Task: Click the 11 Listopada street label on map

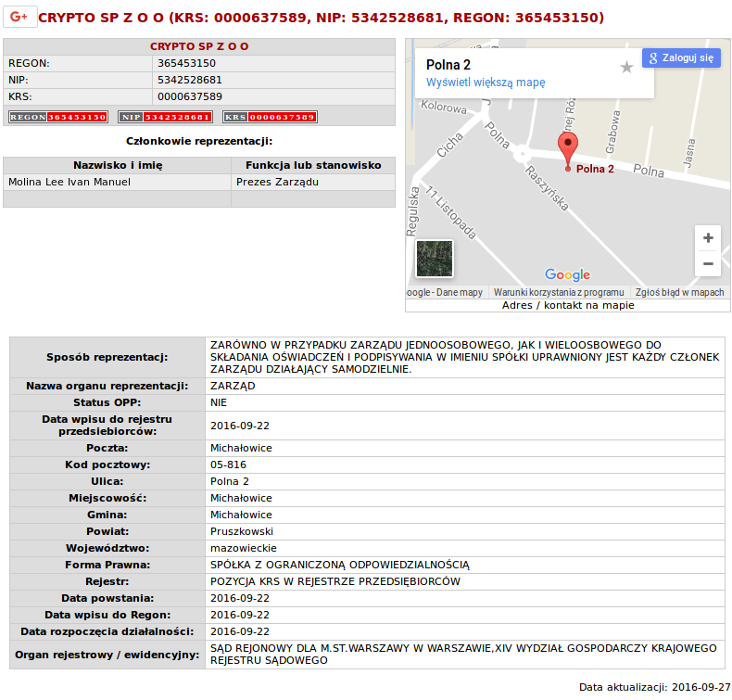Action: [451, 212]
